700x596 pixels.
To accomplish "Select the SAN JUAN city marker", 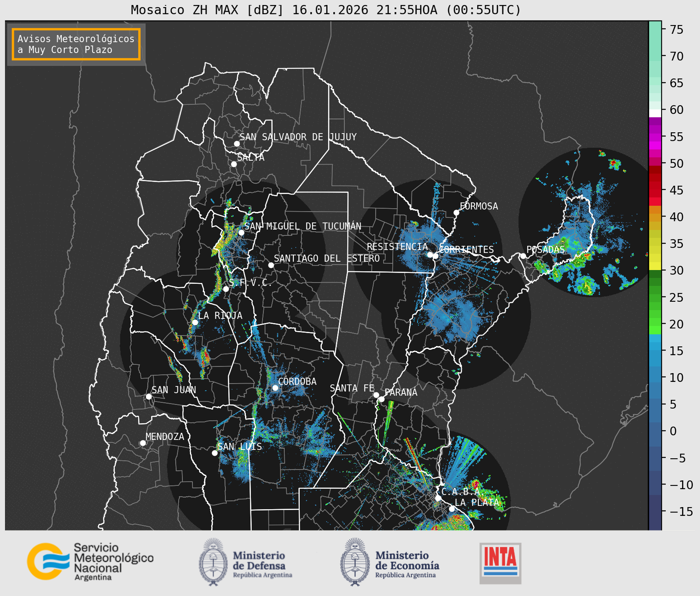I will click(149, 396).
